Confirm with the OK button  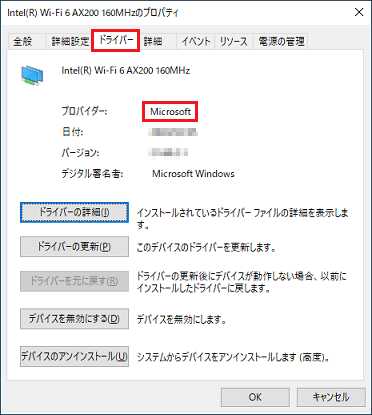[255, 397]
